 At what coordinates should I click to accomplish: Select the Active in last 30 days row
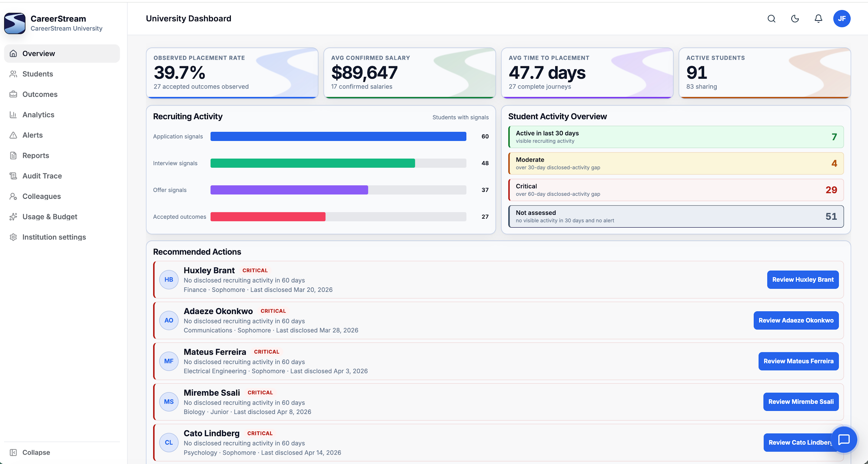(x=676, y=137)
